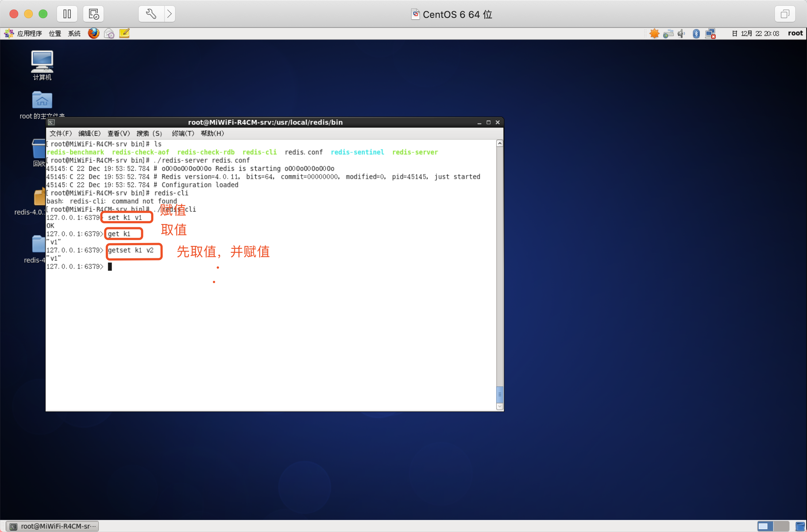
Task: Open the 系统 system menu
Action: (74, 34)
